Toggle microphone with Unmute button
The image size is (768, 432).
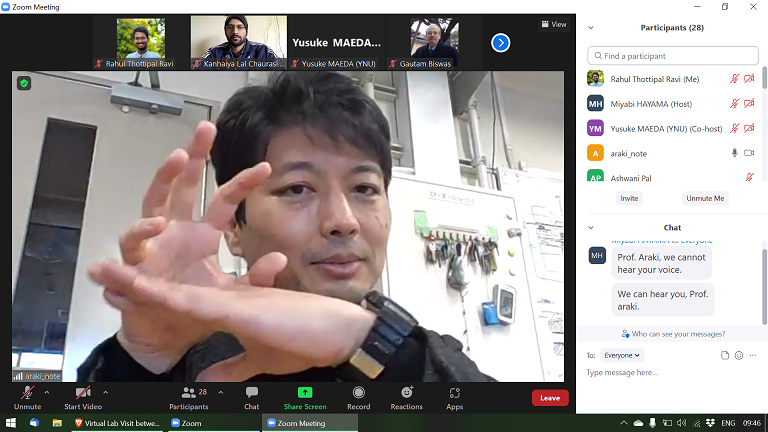tap(27, 397)
